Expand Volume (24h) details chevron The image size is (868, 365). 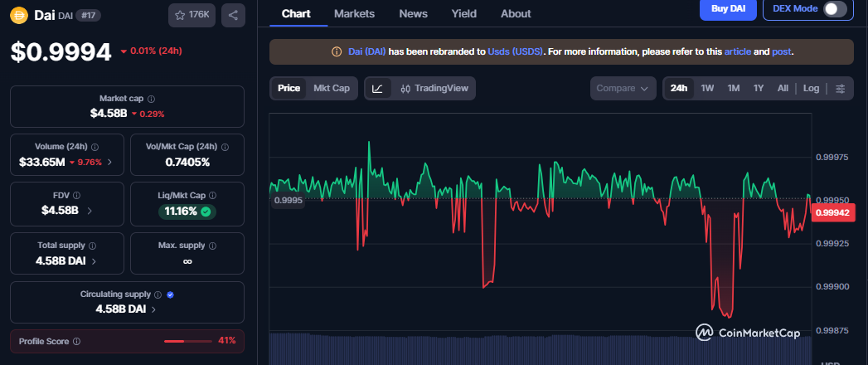tap(109, 163)
